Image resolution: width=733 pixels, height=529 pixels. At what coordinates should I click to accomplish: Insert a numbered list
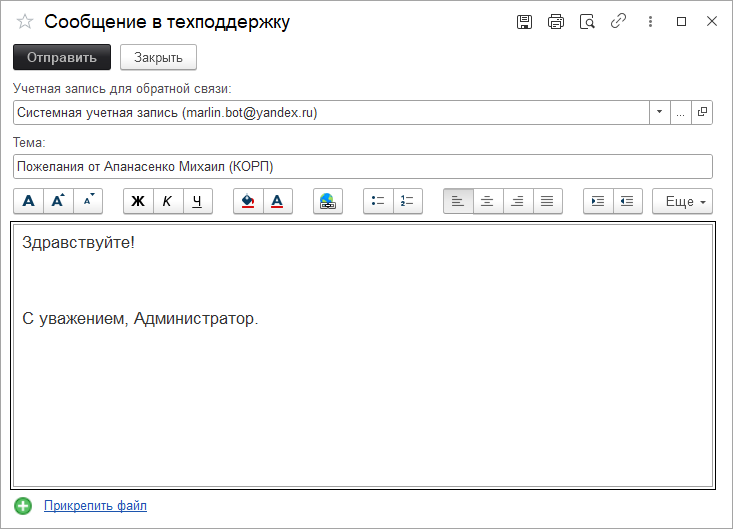point(407,201)
